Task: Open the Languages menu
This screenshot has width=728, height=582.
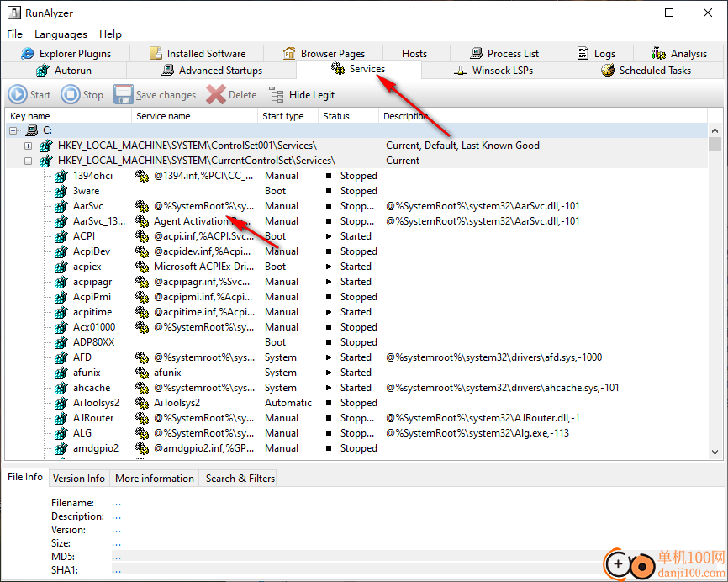Action: click(x=61, y=34)
